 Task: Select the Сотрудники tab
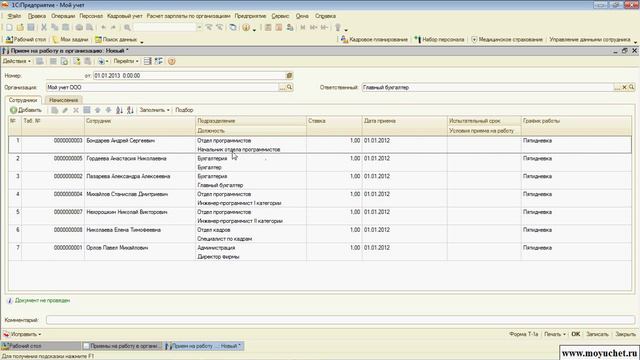pos(23,100)
